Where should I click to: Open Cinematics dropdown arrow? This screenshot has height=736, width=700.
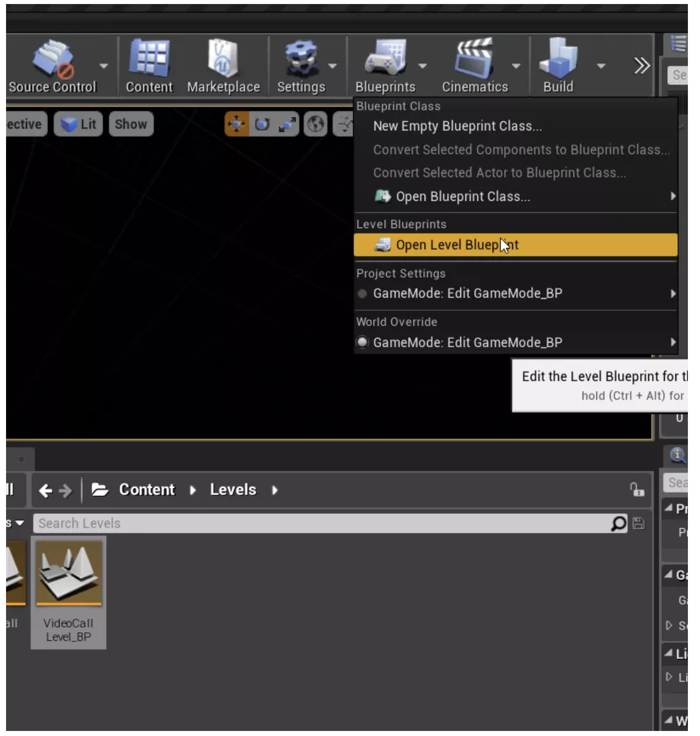coord(516,66)
